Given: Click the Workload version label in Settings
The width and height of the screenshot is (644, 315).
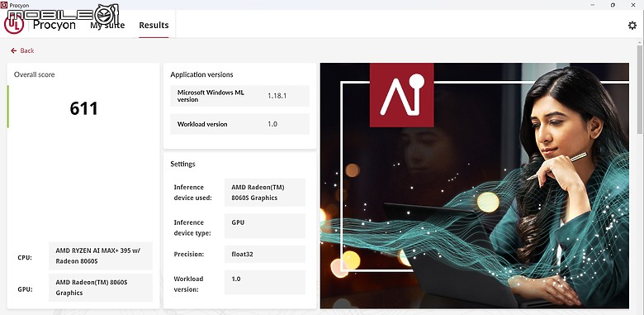Looking at the screenshot, I should point(188,284).
